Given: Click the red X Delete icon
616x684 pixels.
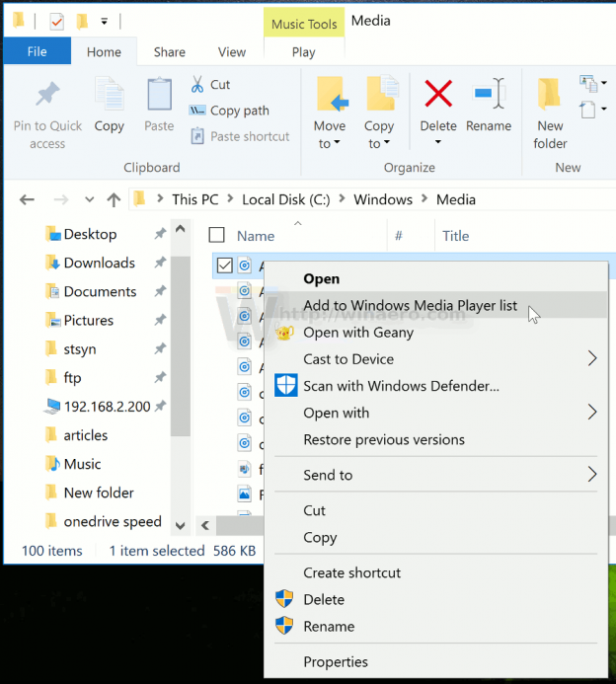Looking at the screenshot, I should point(438,93).
